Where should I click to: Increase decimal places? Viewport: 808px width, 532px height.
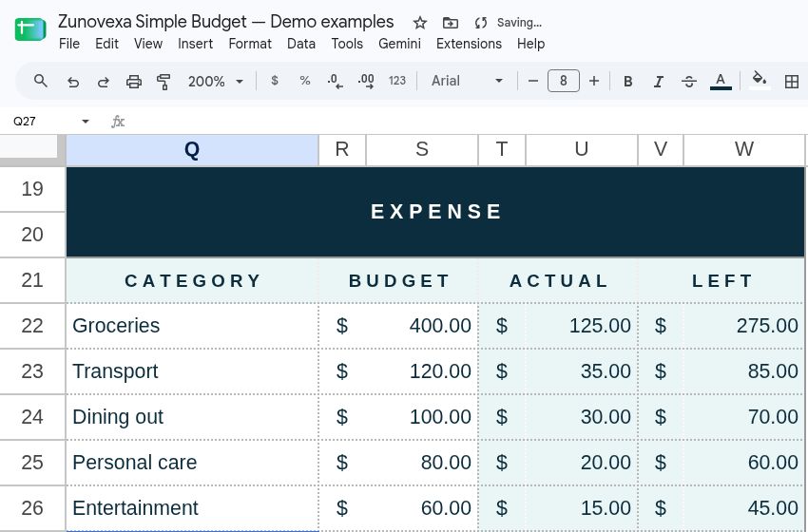click(366, 81)
